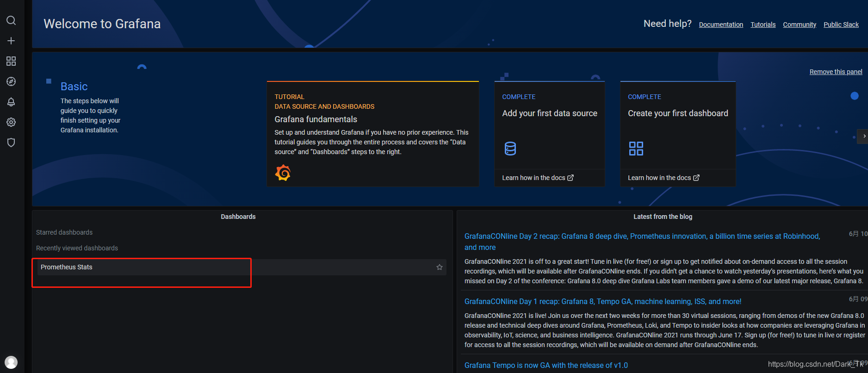Click the Latest from the blog title

663,217
